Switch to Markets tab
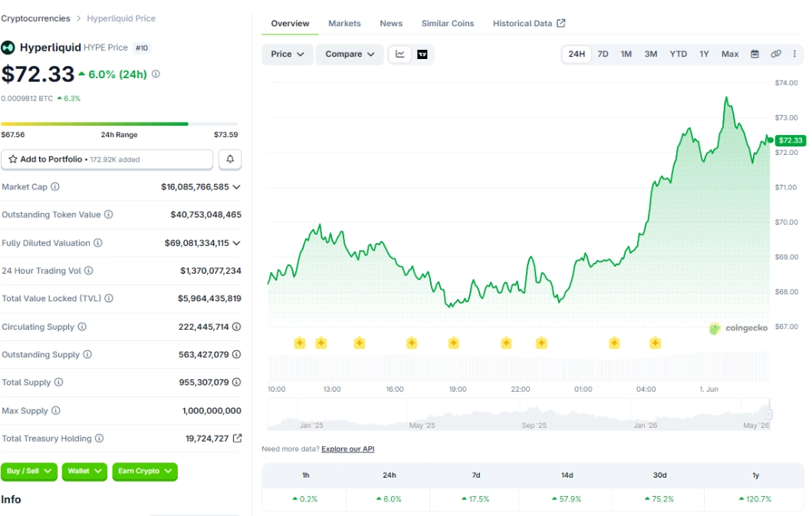Viewport: 812px width, 516px height. tap(344, 23)
